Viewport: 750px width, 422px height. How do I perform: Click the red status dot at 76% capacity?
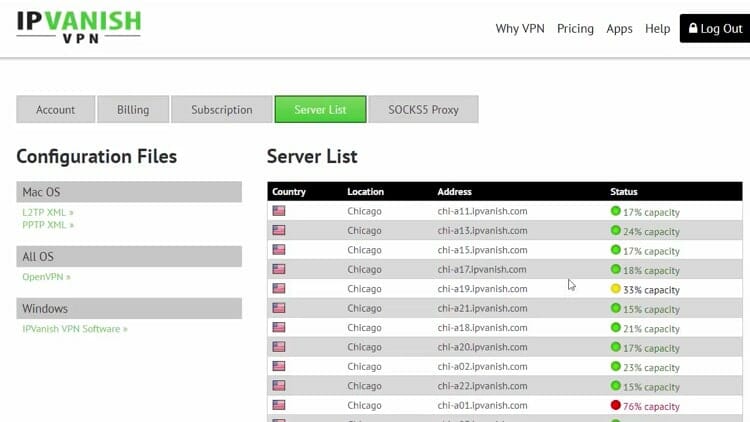616,406
